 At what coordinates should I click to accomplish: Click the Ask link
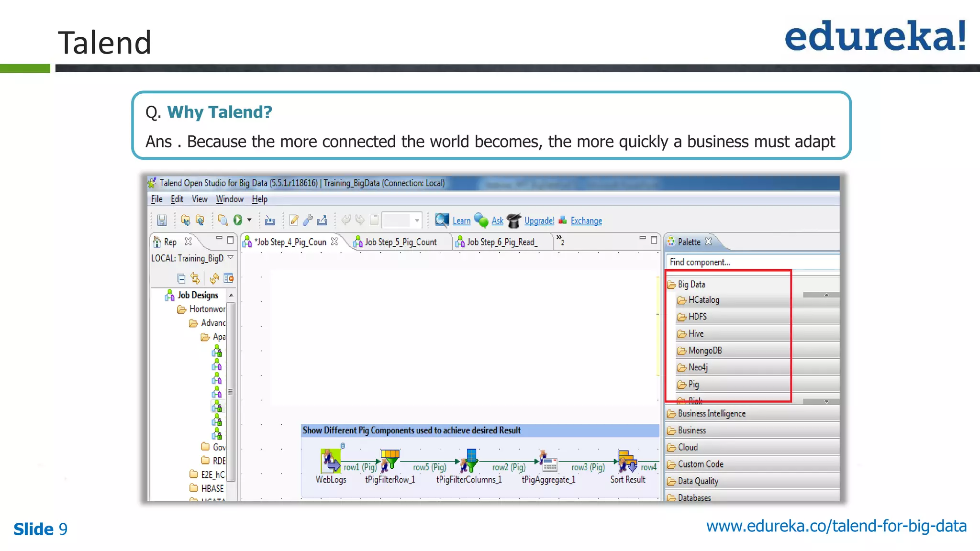coord(498,220)
